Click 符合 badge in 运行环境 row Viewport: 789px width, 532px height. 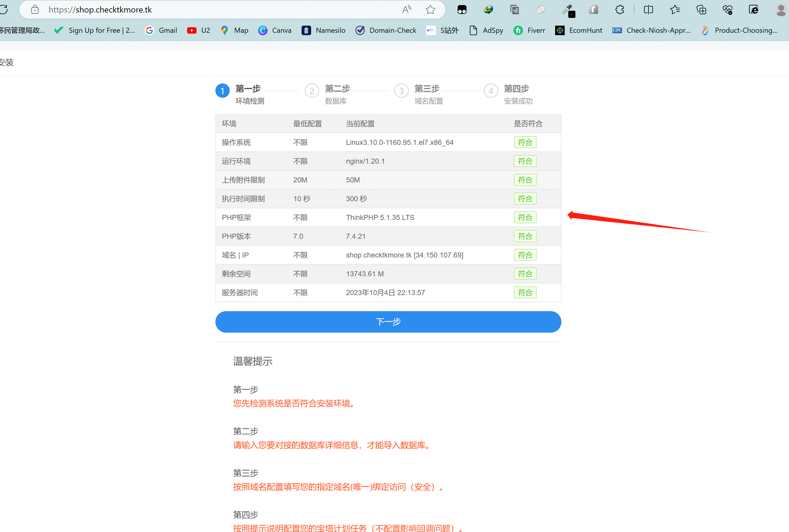(x=525, y=161)
